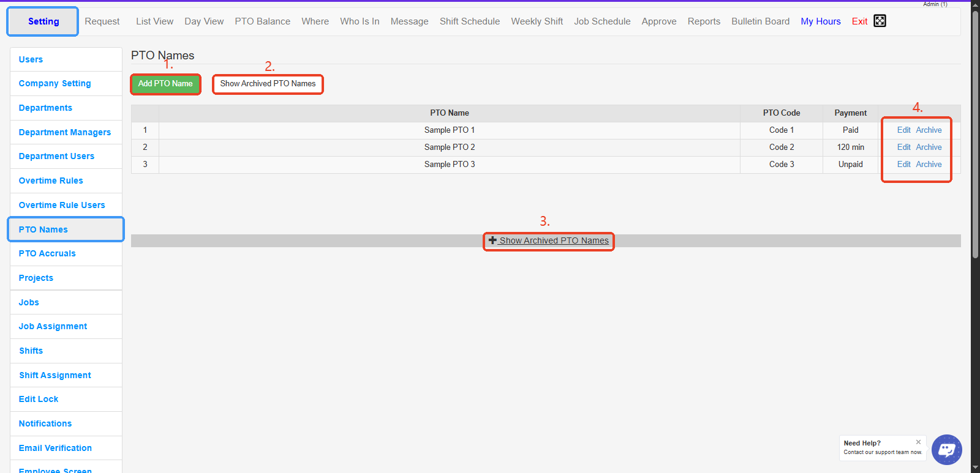
Task: Open the Shift Schedule tab
Action: [469, 21]
